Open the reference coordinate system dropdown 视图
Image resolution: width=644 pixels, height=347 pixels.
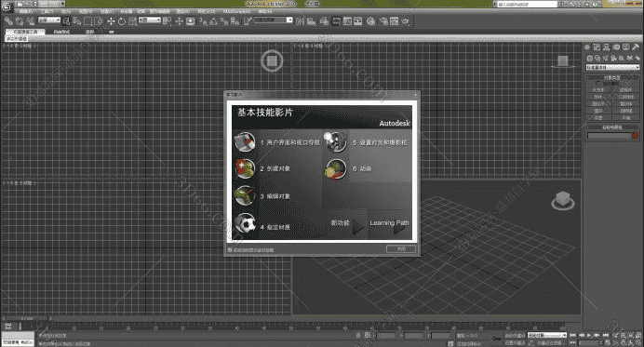coord(149,20)
